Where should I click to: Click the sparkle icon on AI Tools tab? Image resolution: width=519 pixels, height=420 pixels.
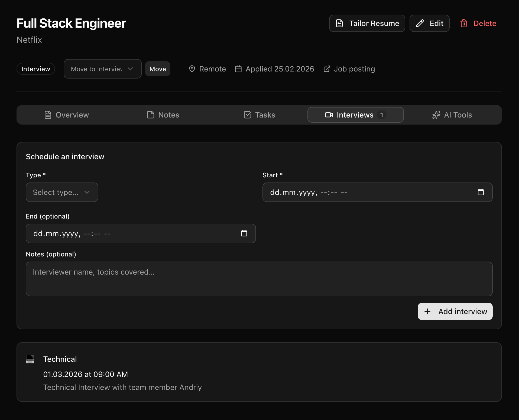[436, 115]
